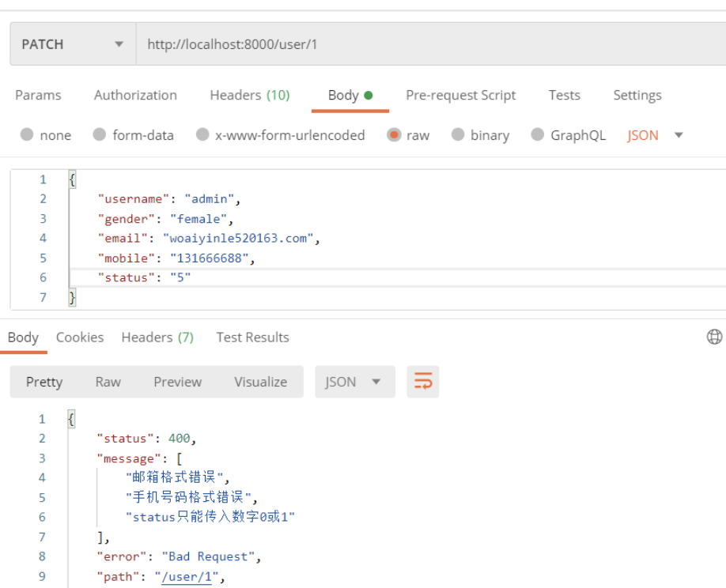This screenshot has height=588, width=726.
Task: Select the none body type radio
Action: [x=28, y=135]
